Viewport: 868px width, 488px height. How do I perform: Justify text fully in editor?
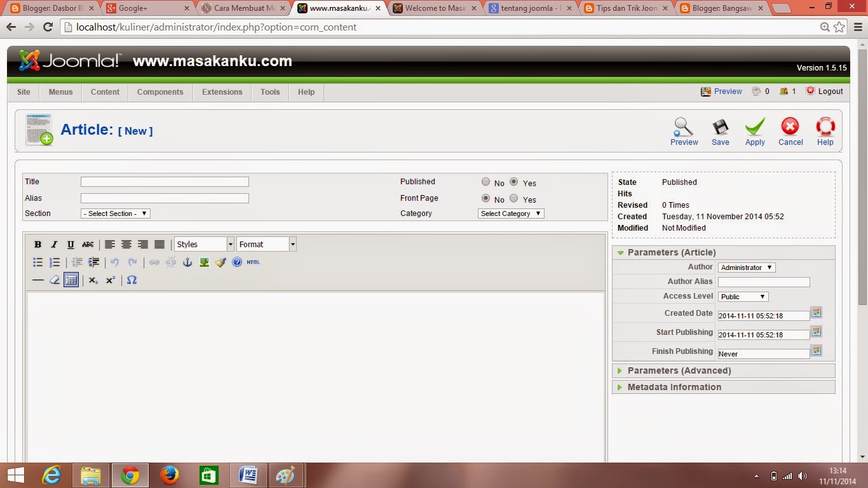pos(159,245)
